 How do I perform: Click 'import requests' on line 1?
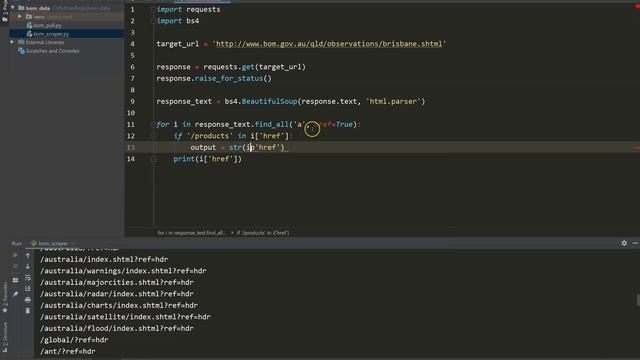click(189, 9)
